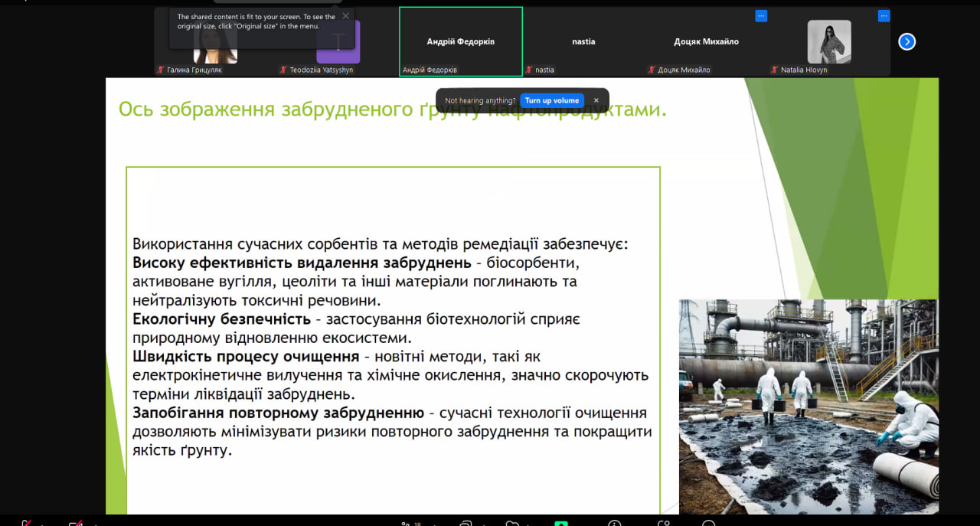The image size is (980, 526).
Task: Click muted mic icon beside Teodoziia Yatsyshyn
Action: (x=283, y=70)
